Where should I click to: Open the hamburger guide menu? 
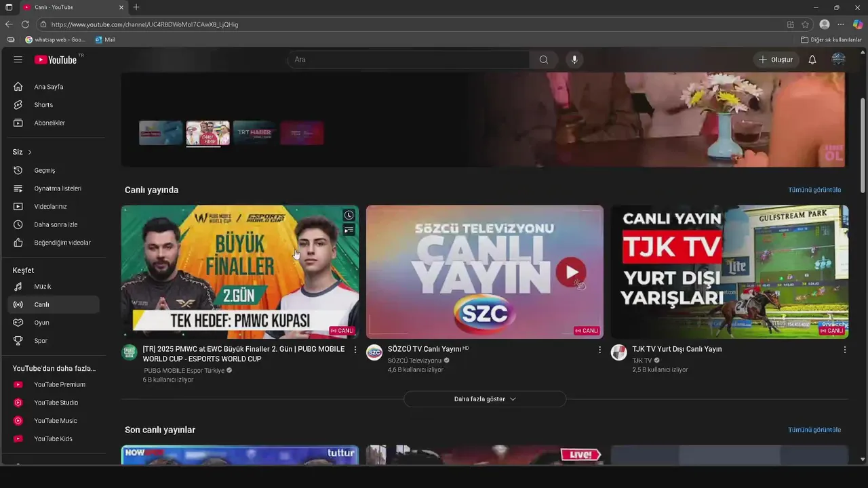click(x=18, y=60)
